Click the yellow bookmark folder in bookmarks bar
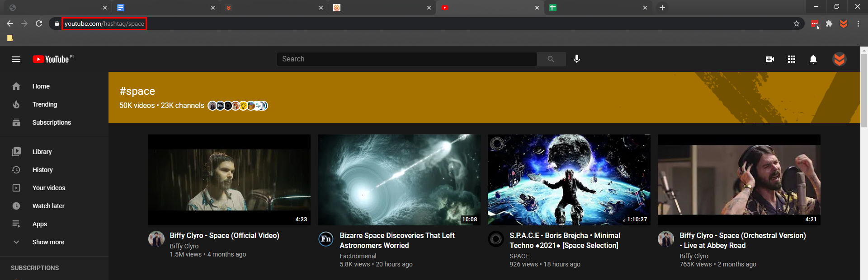 9,38
